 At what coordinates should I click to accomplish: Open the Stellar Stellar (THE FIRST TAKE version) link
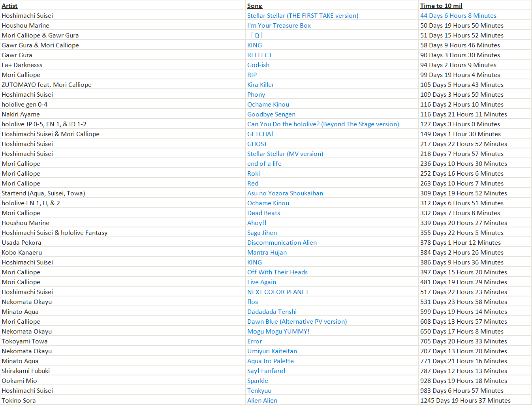click(x=303, y=16)
